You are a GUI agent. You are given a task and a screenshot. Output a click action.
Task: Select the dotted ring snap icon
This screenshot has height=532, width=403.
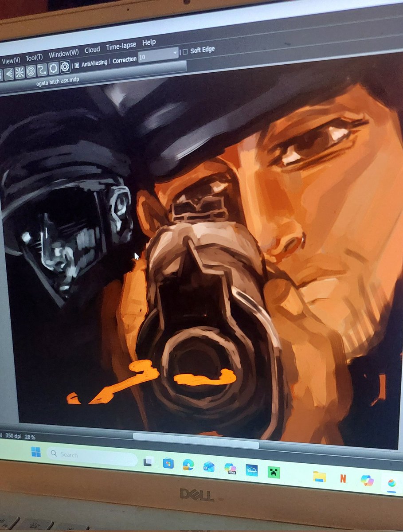pos(54,68)
